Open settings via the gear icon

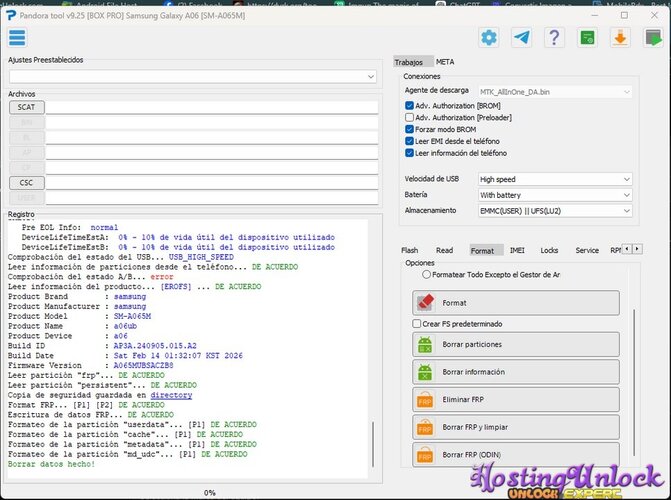pos(489,38)
